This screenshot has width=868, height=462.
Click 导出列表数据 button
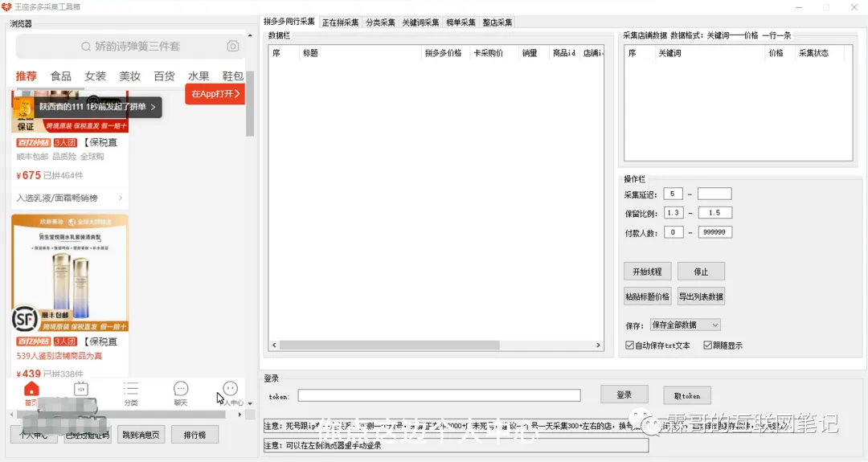701,296
